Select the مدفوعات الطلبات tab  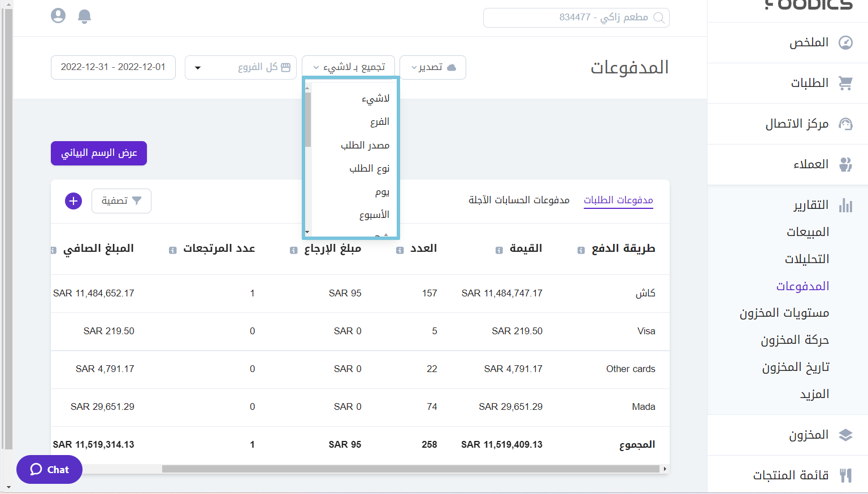pyautogui.click(x=618, y=199)
